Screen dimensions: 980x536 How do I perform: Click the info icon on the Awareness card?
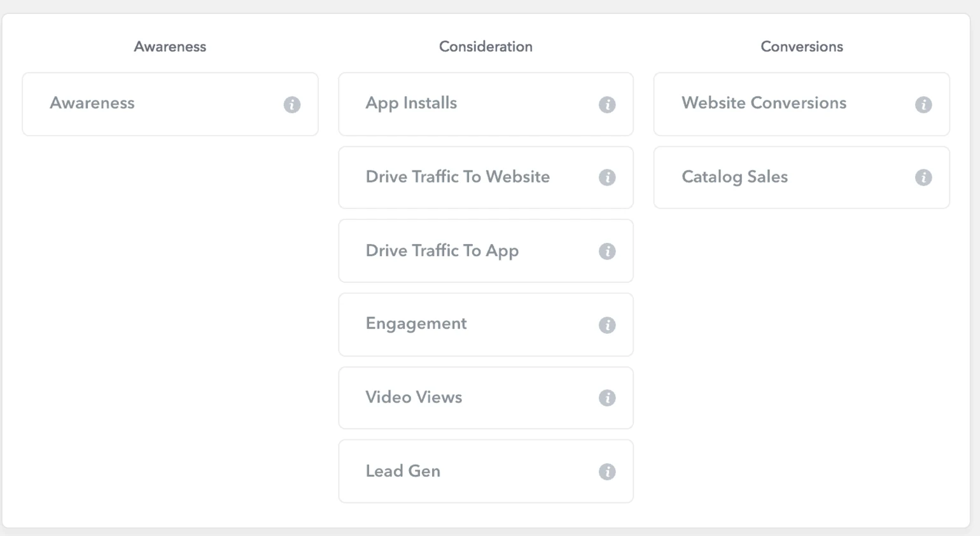[x=291, y=104]
